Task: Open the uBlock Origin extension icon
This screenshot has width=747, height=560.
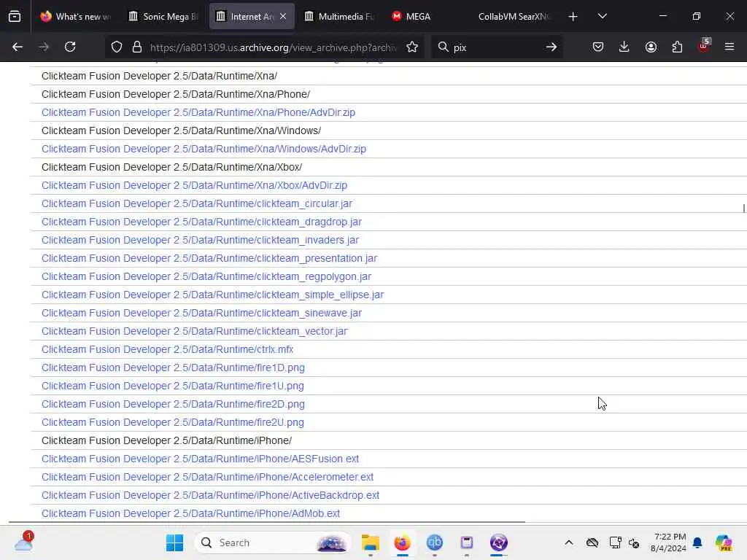Action: [x=704, y=46]
